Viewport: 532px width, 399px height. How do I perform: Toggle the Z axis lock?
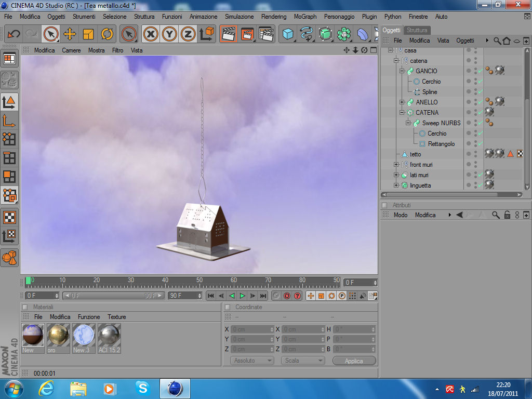[x=188, y=34]
